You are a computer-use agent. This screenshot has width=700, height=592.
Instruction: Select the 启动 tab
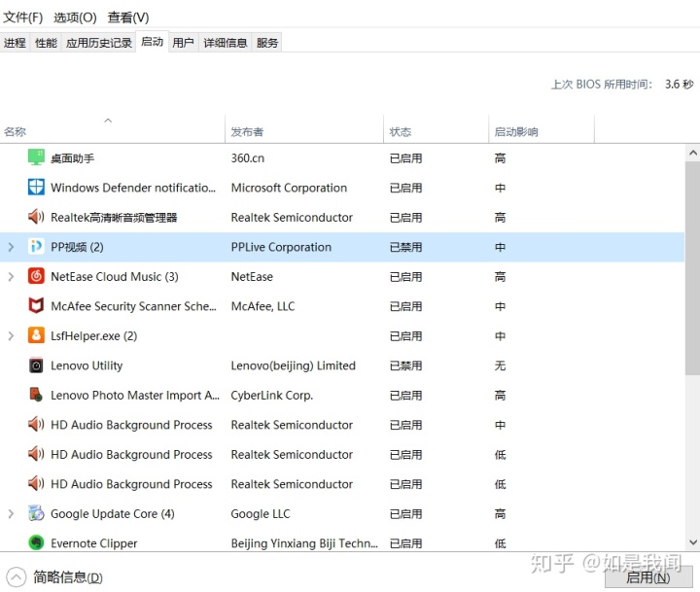(x=153, y=42)
